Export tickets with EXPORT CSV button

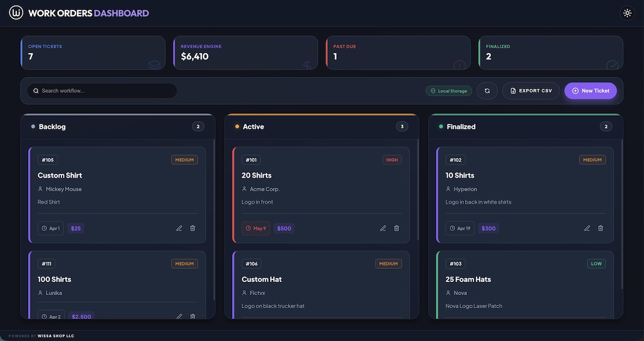tap(531, 91)
